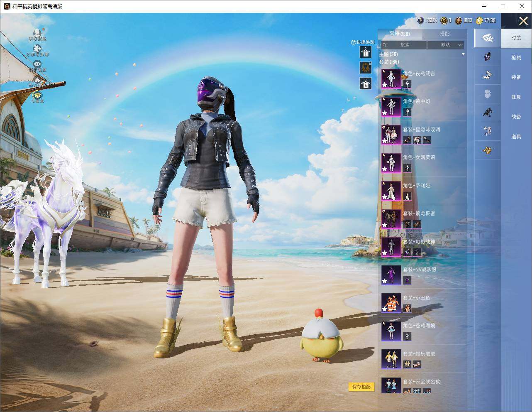Screen dimensions: 532x412
Task: Select the helmet category sidebar icon
Action: click(x=487, y=56)
